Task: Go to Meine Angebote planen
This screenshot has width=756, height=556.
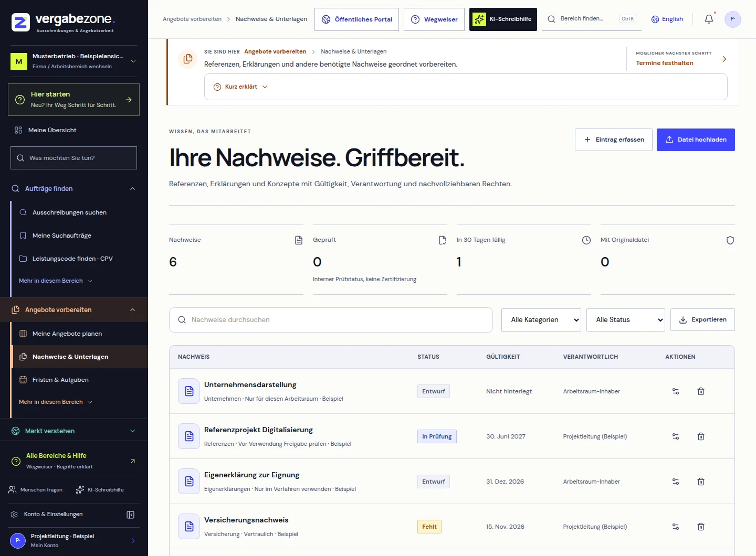Action: 79,334
